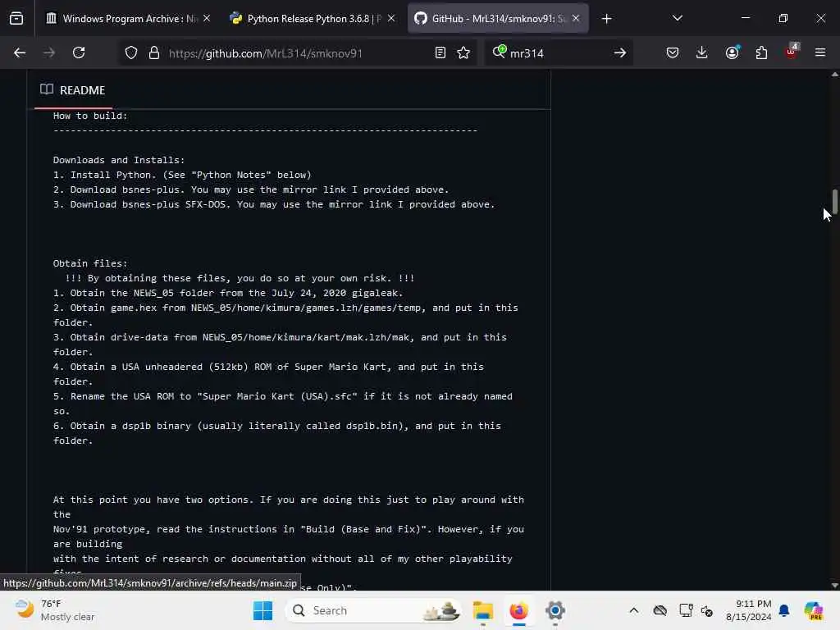Image resolution: width=840 pixels, height=630 pixels.
Task: Click the README book icon
Action: click(x=47, y=89)
